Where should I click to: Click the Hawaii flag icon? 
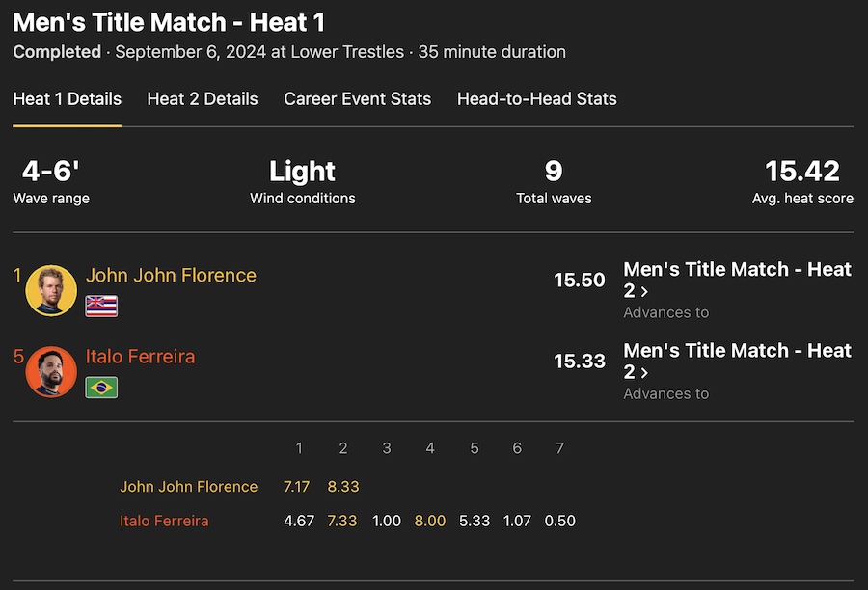pyautogui.click(x=101, y=306)
